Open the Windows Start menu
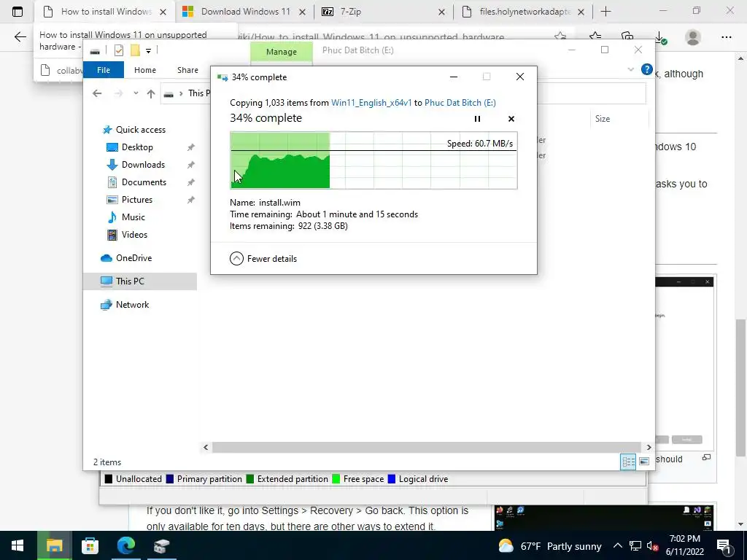The height and width of the screenshot is (560, 747). coord(18,545)
